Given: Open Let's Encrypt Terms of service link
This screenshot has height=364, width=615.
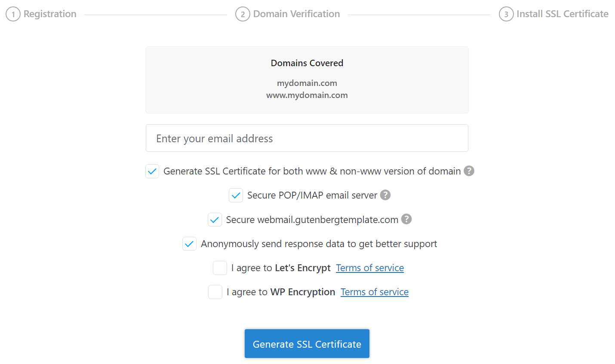Looking at the screenshot, I should tap(370, 268).
